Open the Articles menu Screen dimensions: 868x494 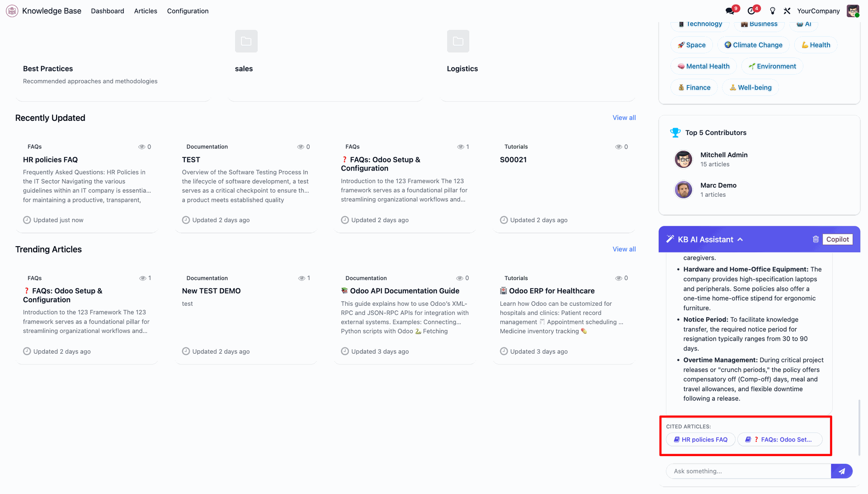pos(146,11)
